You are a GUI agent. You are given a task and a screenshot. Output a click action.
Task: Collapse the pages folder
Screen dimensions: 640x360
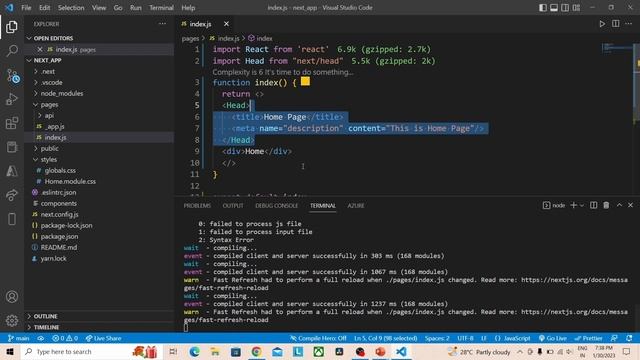pos(49,104)
